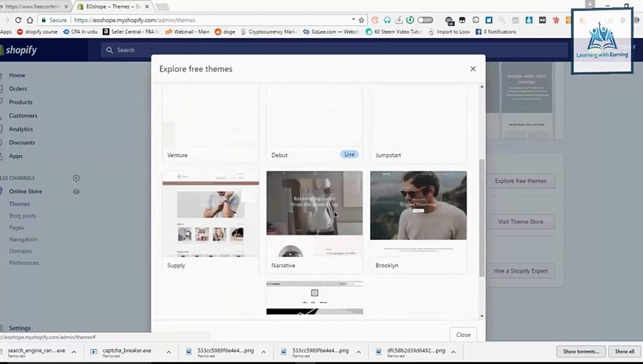Open Pages under Online Store

pos(16,227)
